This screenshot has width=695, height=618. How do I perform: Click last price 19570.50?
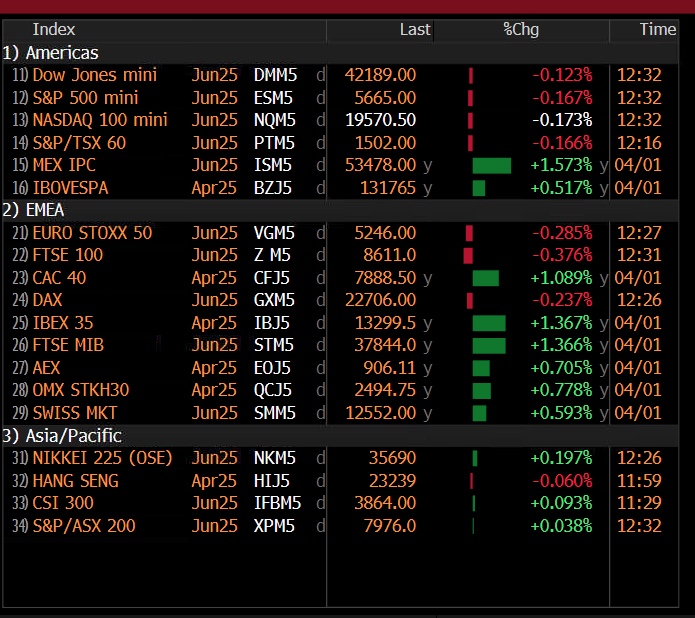[x=380, y=120]
